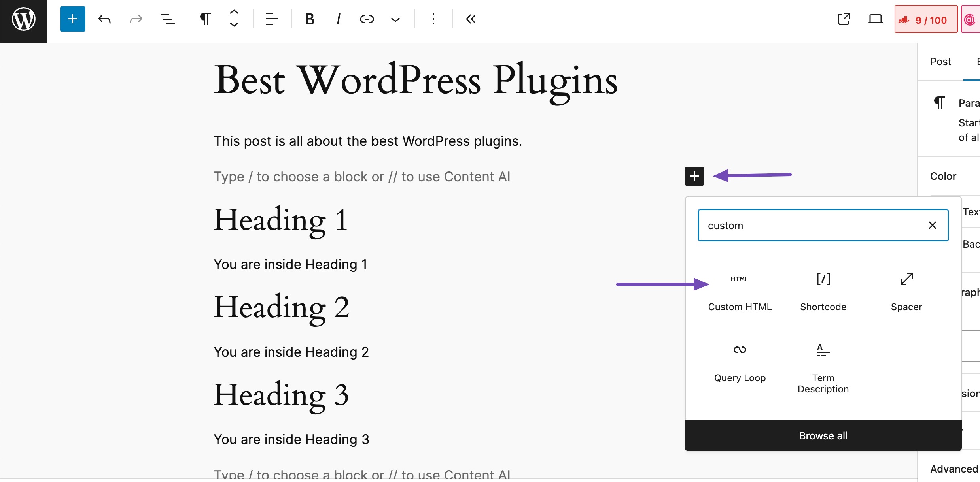Collapse the block toolbar with double chevron
980x482 pixels.
471,19
